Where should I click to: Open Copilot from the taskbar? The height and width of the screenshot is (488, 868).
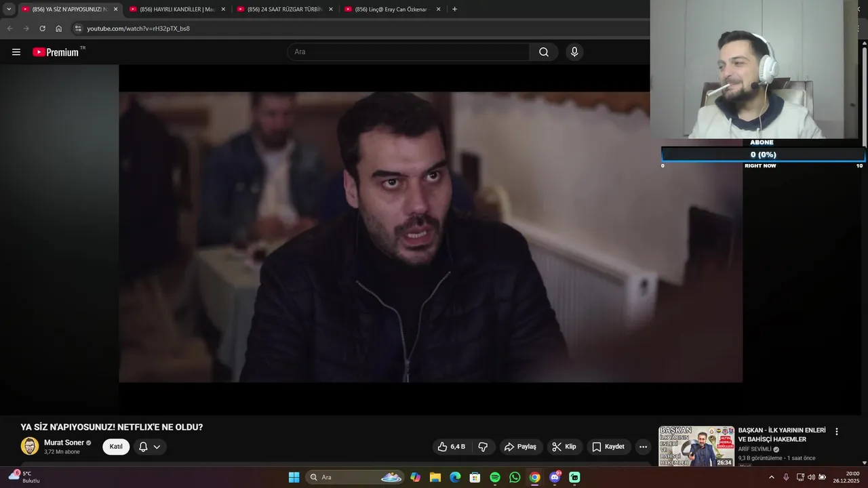click(415, 477)
